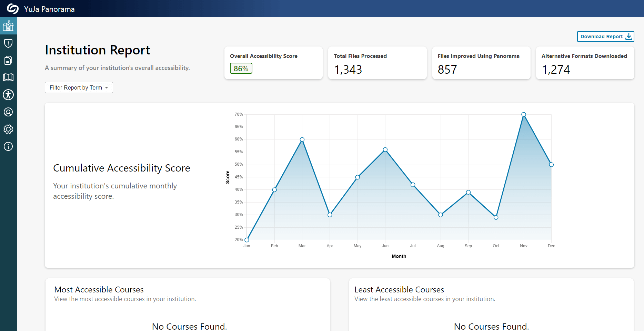The image size is (644, 331).
Task: Select the Dec data point on chart
Action: pos(551,165)
